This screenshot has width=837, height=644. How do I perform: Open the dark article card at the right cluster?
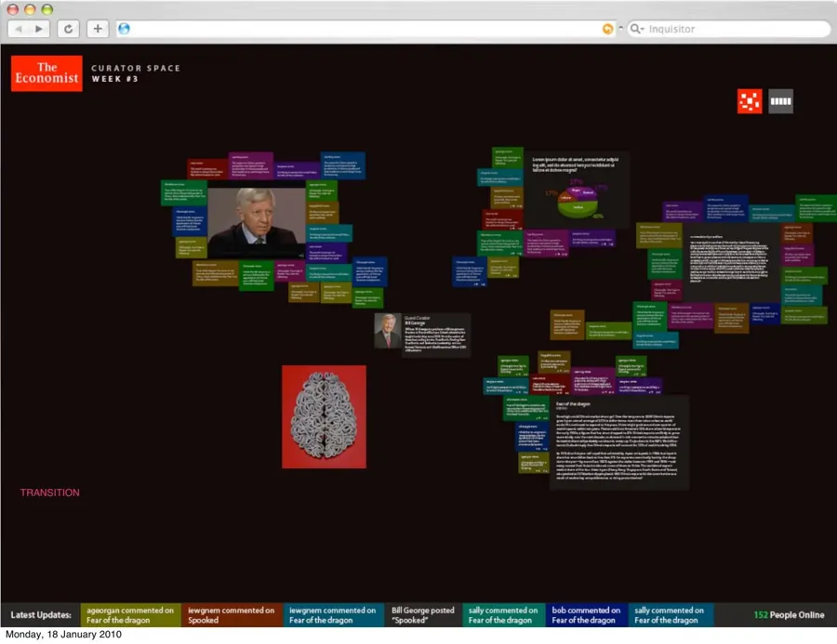pyautogui.click(x=731, y=262)
